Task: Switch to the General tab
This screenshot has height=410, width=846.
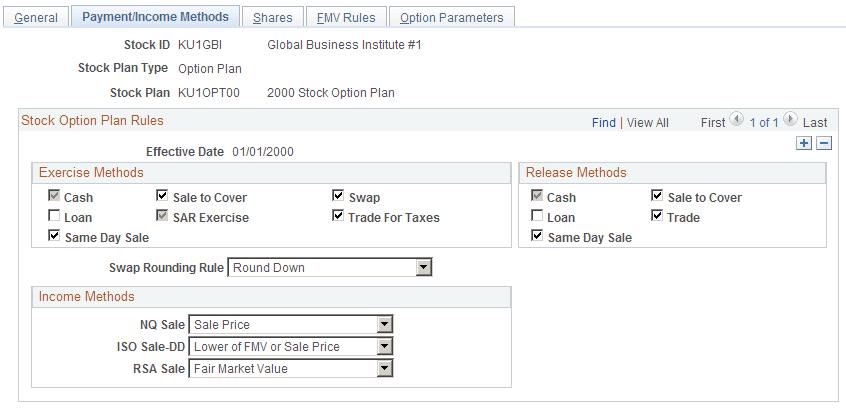Action: tap(36, 17)
